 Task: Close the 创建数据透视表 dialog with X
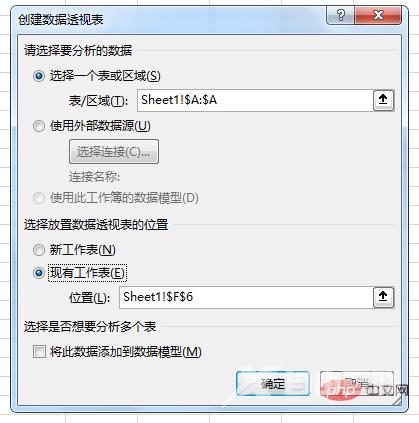point(378,16)
